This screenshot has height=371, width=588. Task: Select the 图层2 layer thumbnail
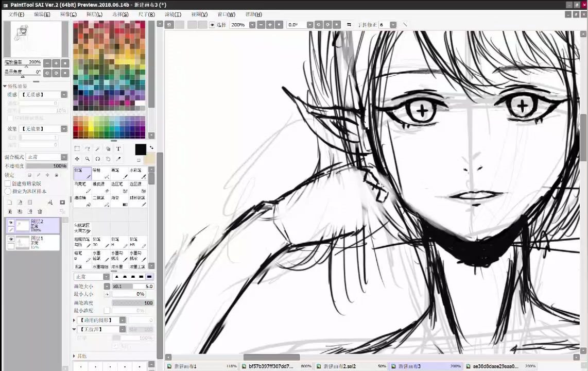(22, 225)
